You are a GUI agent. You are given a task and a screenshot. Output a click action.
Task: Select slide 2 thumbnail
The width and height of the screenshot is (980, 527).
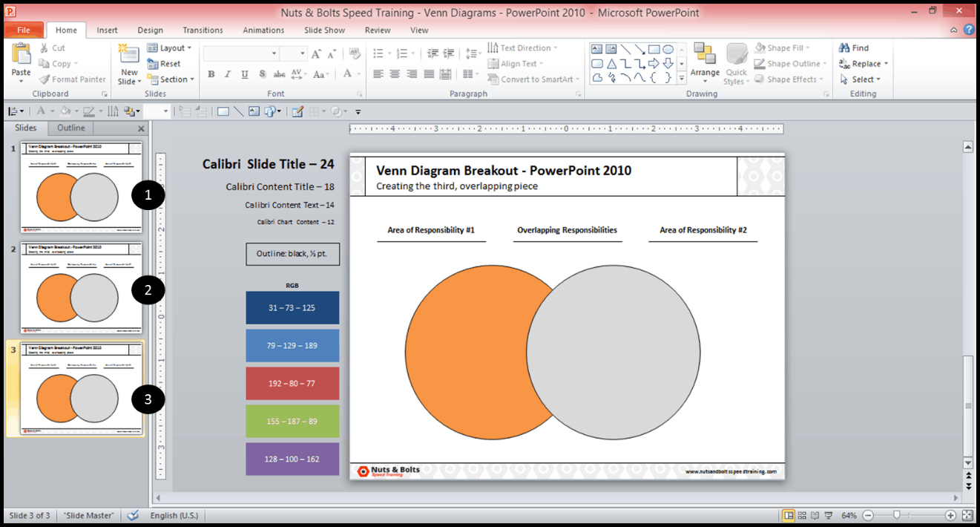pos(81,287)
